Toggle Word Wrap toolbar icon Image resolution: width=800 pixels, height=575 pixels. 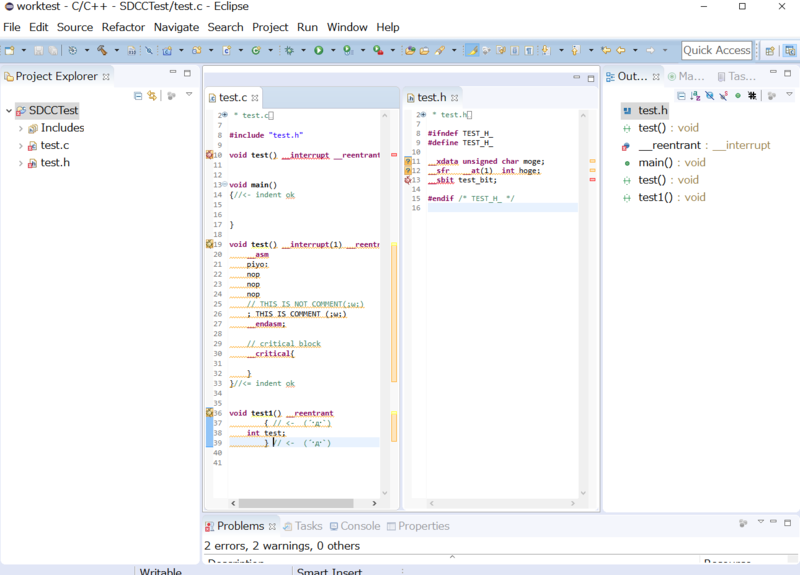click(x=501, y=50)
